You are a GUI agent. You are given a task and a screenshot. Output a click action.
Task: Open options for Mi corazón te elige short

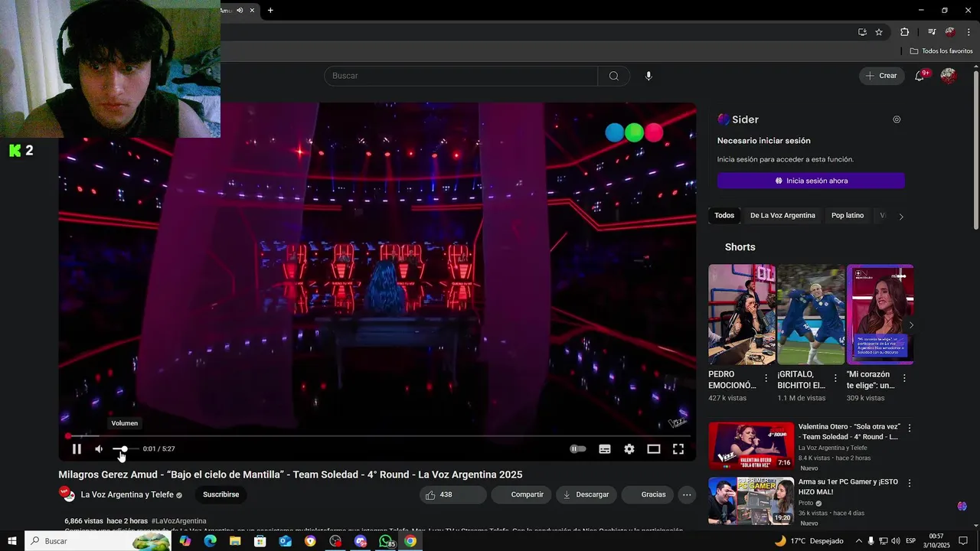tap(904, 378)
